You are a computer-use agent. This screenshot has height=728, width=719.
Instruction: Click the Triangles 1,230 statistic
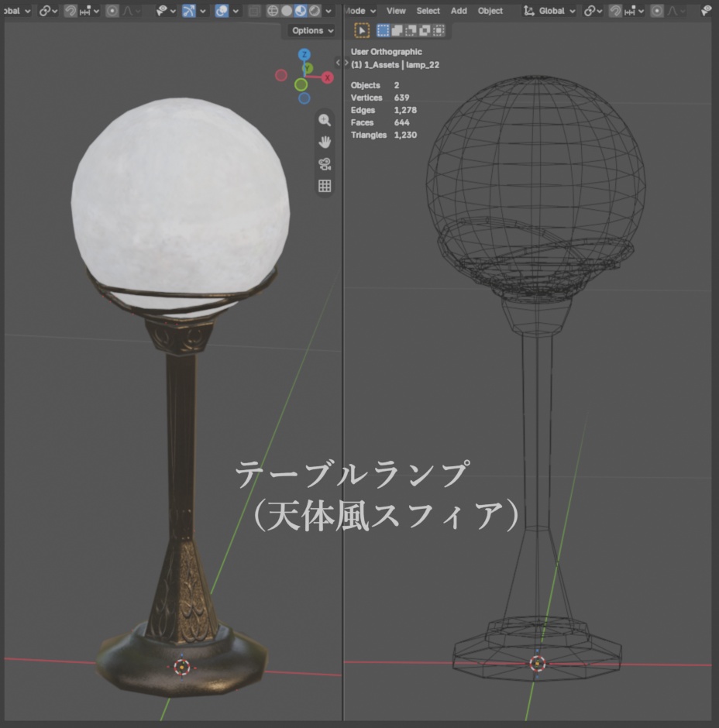pyautogui.click(x=384, y=135)
